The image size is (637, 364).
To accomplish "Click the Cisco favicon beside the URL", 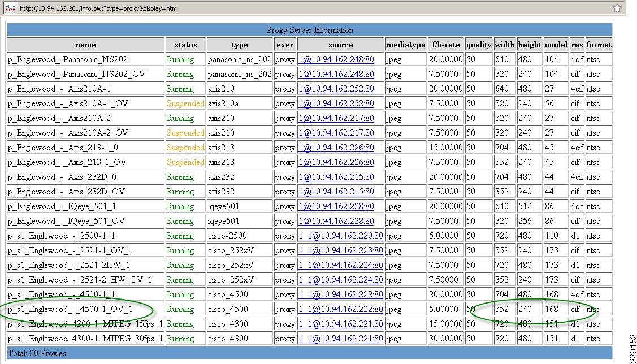I will pos(11,8).
